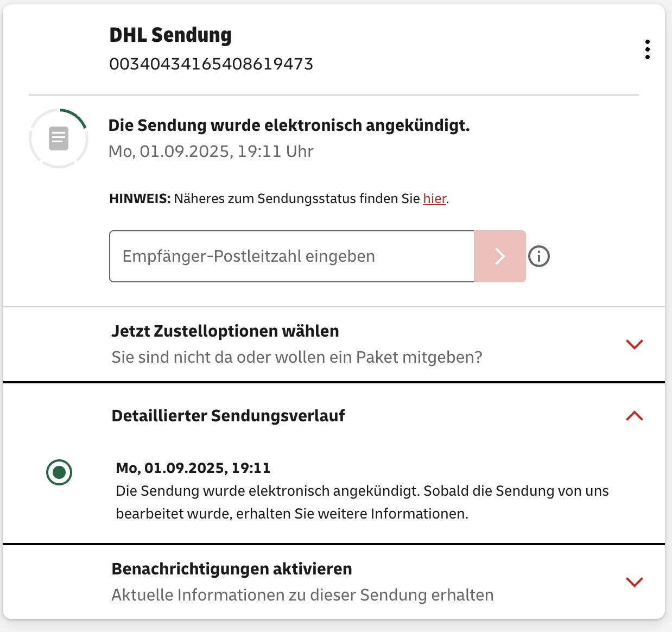
Task: Open the three-dot options menu
Action: [x=647, y=49]
